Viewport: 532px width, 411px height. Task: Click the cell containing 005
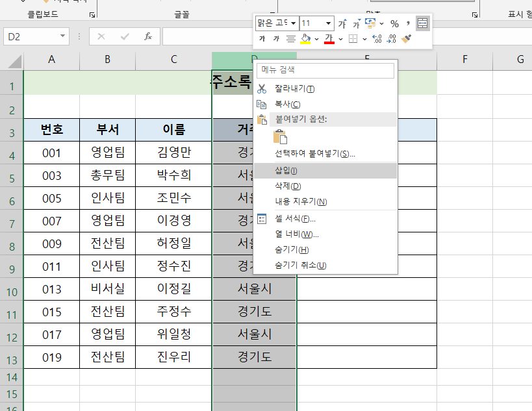[x=51, y=198]
